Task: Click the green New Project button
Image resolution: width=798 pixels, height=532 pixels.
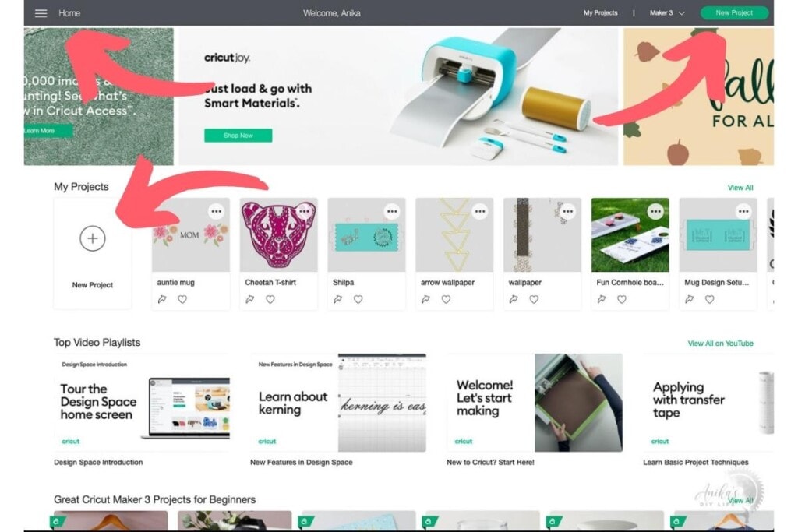Action: coord(734,12)
